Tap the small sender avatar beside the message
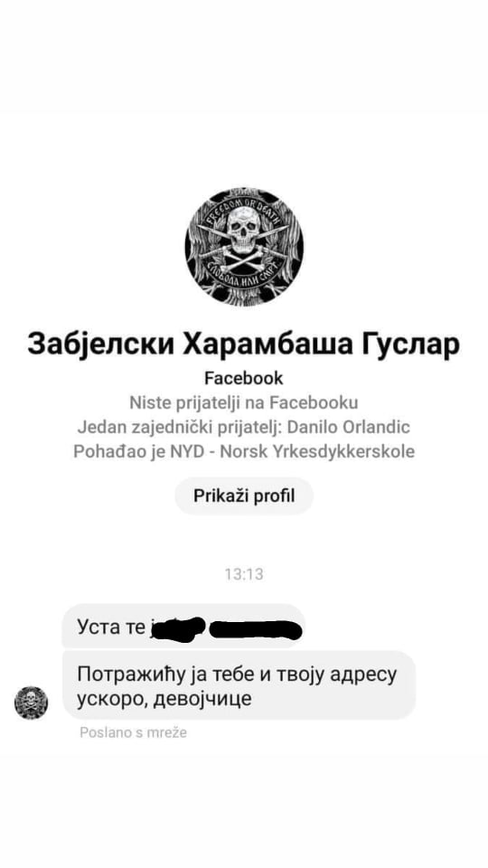The height and width of the screenshot is (868, 488). tap(31, 703)
